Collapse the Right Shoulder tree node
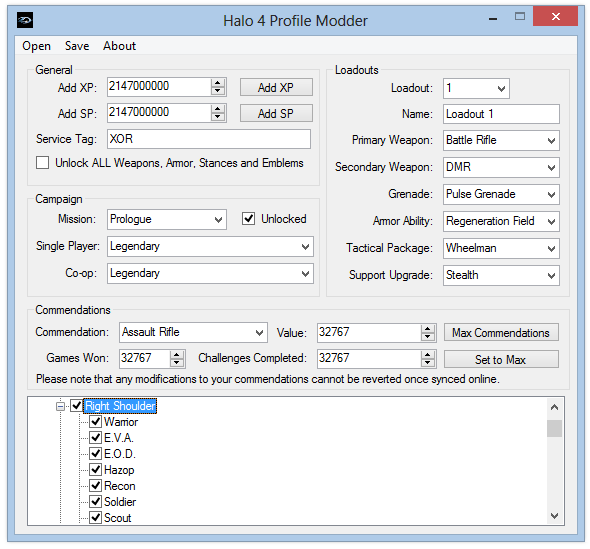 [60, 406]
